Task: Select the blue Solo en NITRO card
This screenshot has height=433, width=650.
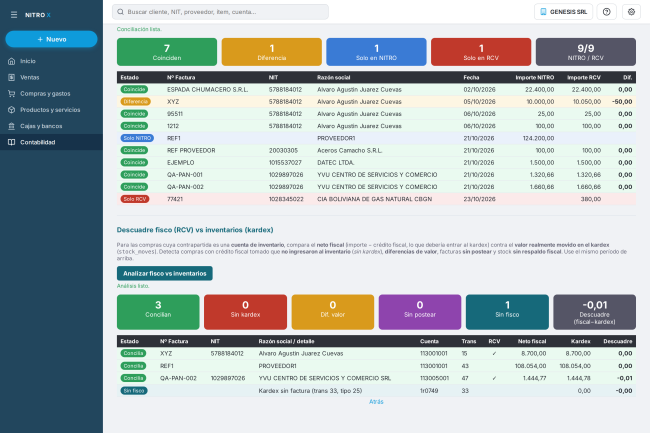Action: pyautogui.click(x=376, y=52)
